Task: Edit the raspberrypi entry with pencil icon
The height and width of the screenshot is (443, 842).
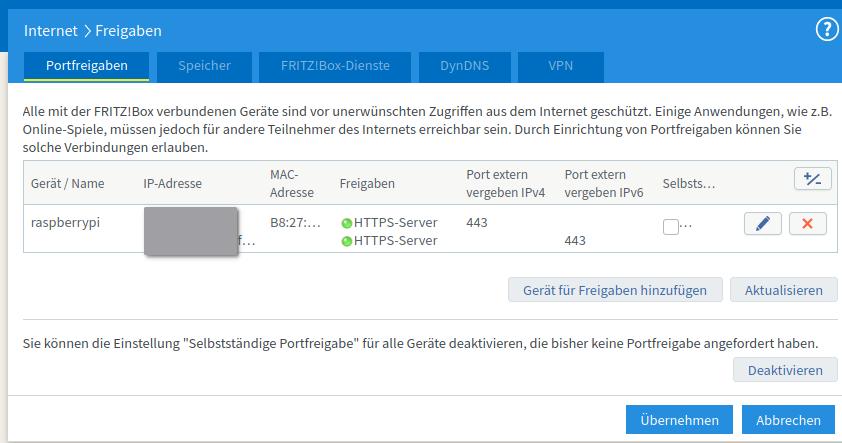Action: pyautogui.click(x=763, y=224)
